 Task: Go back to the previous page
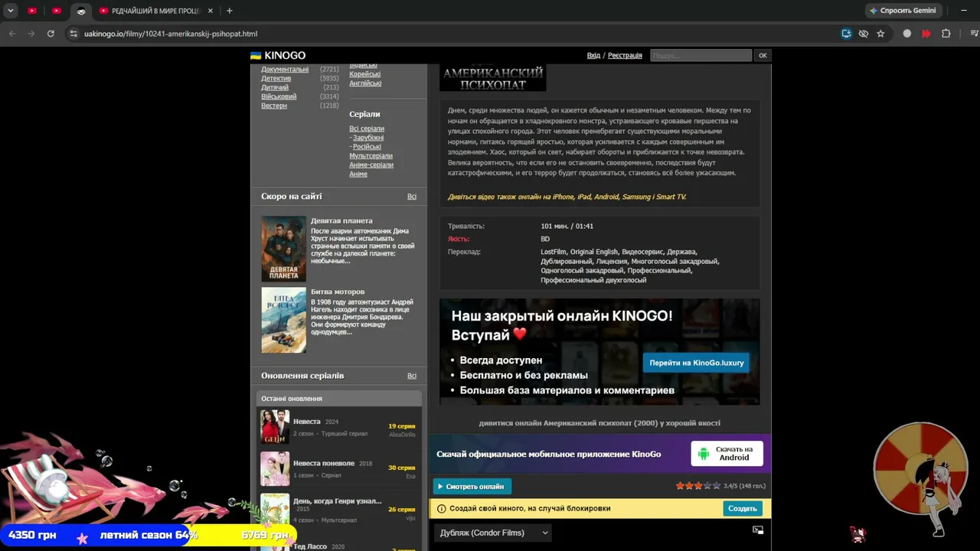tap(11, 34)
